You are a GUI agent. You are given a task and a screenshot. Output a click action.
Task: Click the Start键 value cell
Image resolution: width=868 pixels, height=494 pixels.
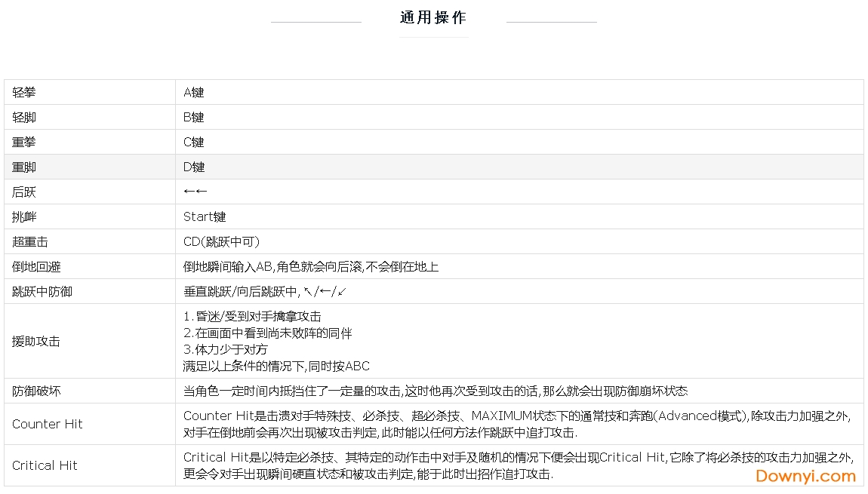click(x=205, y=217)
